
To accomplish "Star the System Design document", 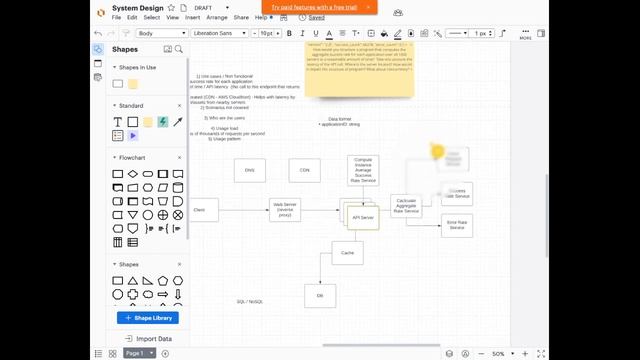I will tap(171, 8).
